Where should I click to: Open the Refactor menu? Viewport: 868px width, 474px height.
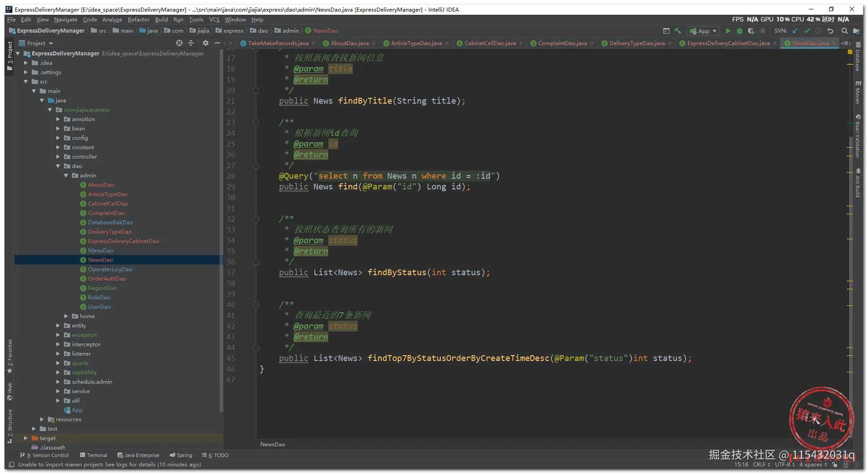pyautogui.click(x=139, y=20)
